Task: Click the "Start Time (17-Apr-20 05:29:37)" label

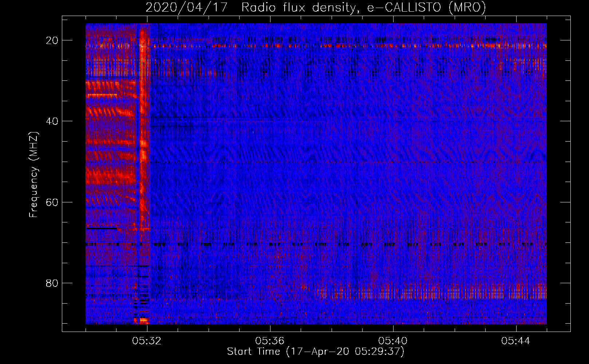Action: (x=316, y=352)
